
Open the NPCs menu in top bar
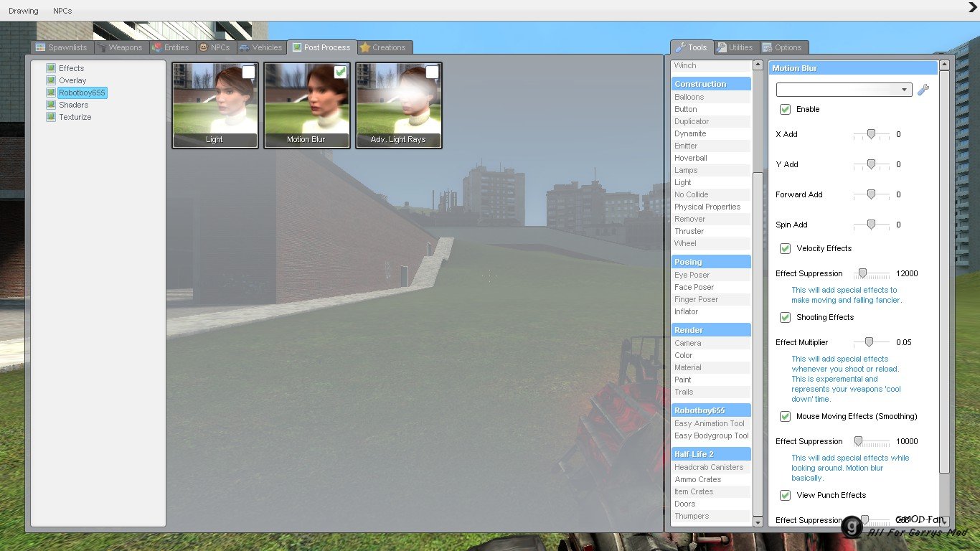point(62,11)
